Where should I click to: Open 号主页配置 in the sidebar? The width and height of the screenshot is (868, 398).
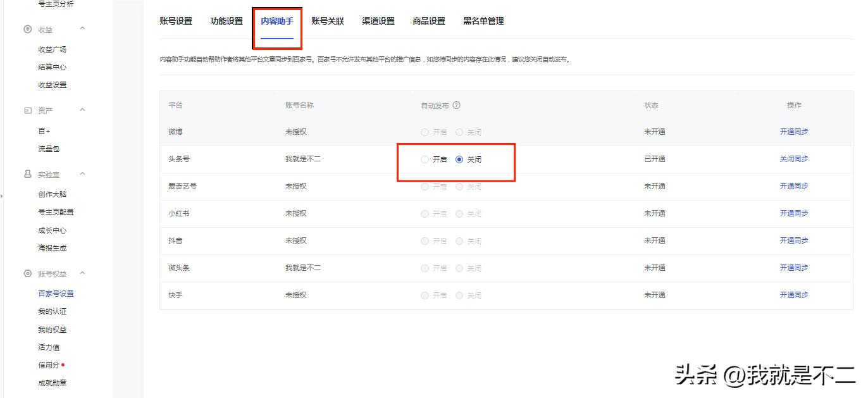(56, 212)
